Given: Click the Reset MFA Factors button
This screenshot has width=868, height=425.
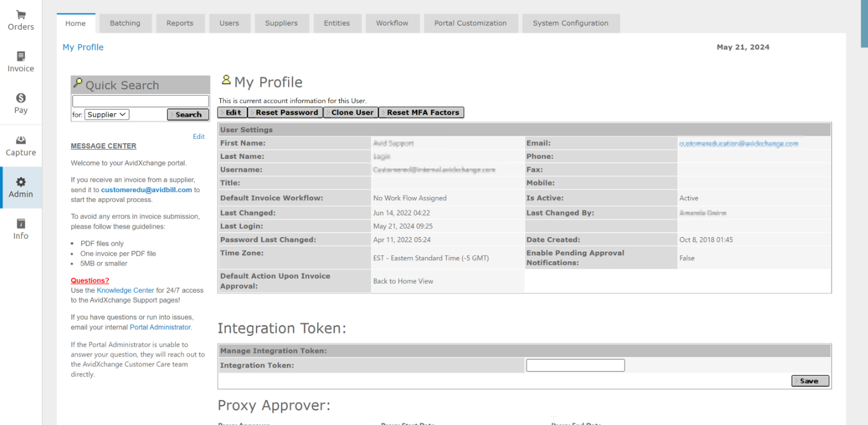Looking at the screenshot, I should (422, 112).
